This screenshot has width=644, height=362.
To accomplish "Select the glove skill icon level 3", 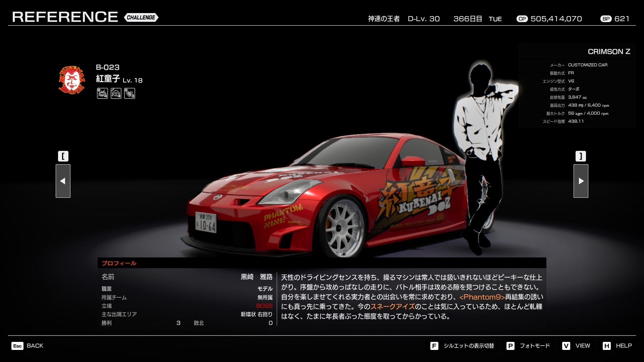I will tap(129, 93).
